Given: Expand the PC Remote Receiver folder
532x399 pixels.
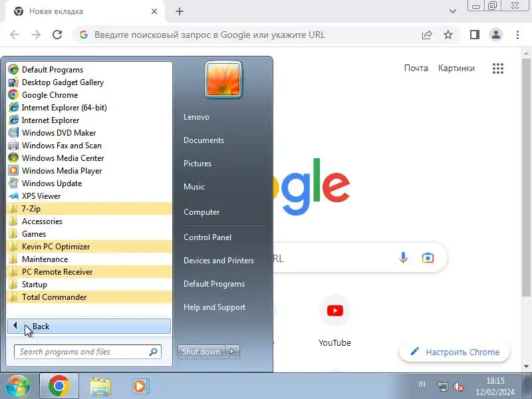Looking at the screenshot, I should [89, 272].
